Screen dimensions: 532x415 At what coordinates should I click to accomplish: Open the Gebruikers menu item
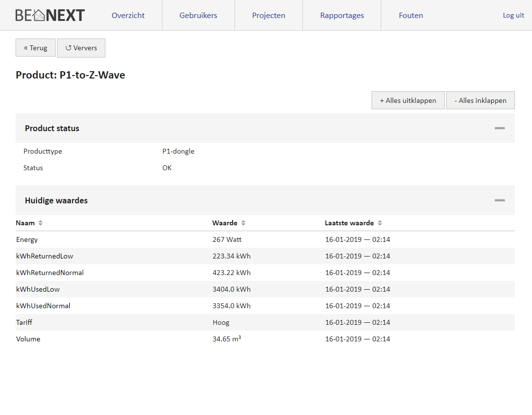pos(198,15)
